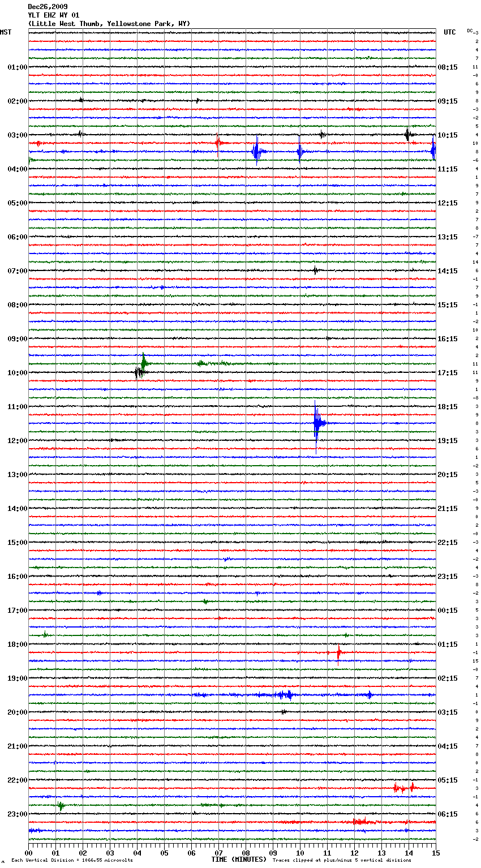Select the '02:15' UTC time label

[448, 678]
